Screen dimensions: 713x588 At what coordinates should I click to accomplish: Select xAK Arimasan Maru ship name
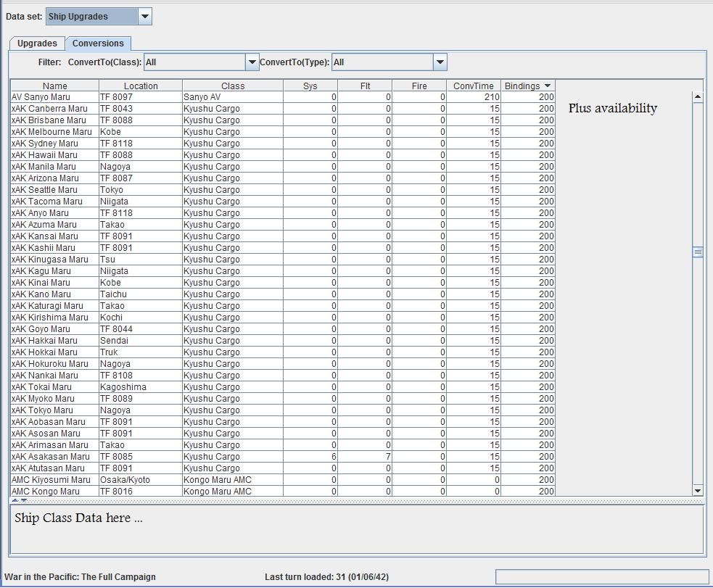click(x=49, y=444)
